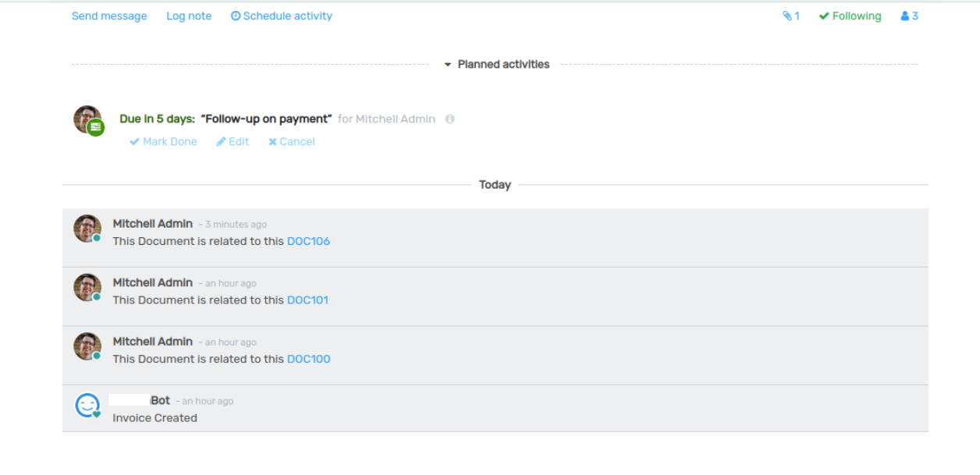
Task: Cancel the Follow-up on payment activity
Action: click(x=292, y=142)
